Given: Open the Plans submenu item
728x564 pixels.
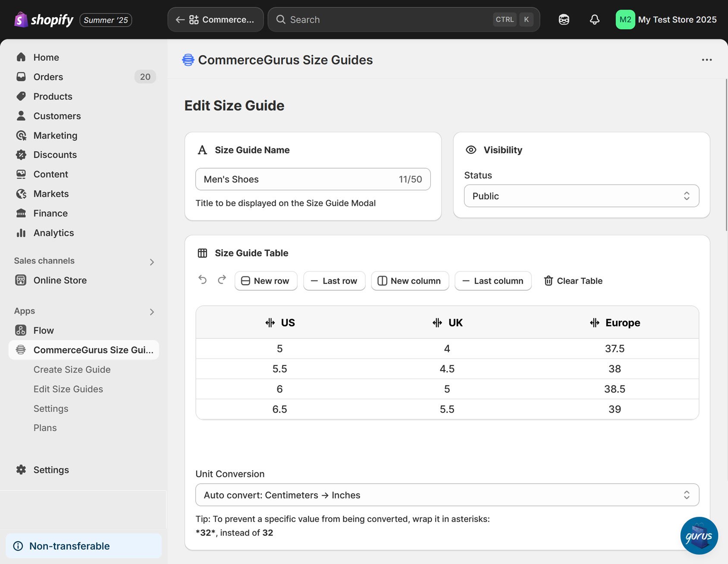Looking at the screenshot, I should pyautogui.click(x=45, y=428).
